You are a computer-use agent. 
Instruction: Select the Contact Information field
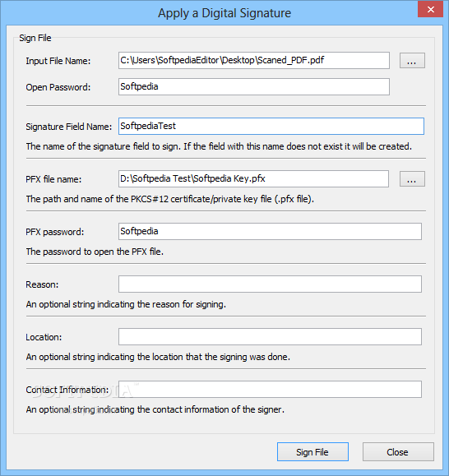coord(270,389)
